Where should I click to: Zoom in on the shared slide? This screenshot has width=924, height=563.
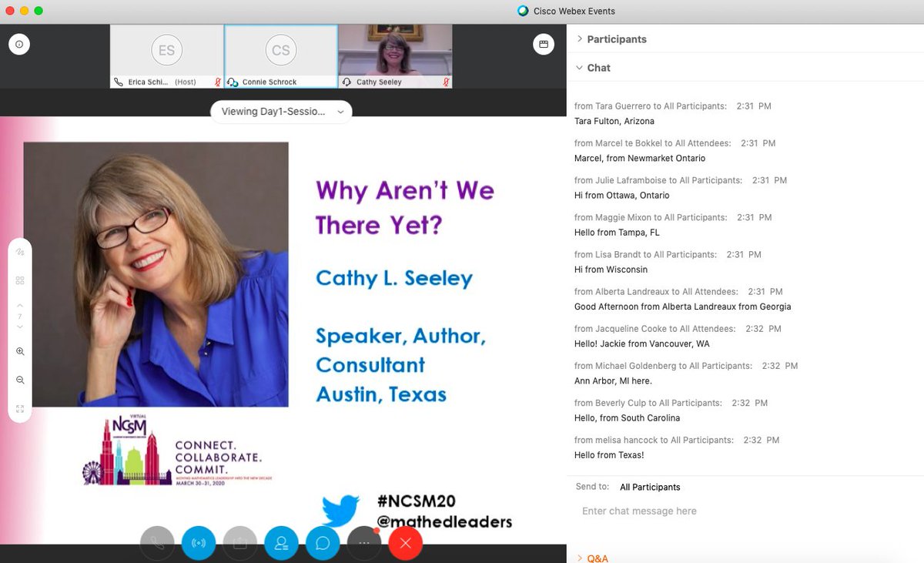(x=20, y=351)
